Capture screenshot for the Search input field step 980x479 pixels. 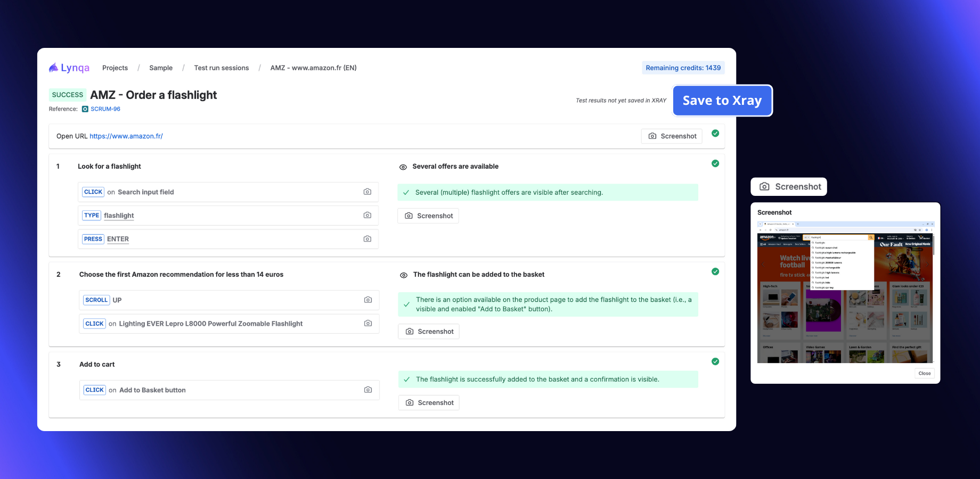tap(367, 192)
